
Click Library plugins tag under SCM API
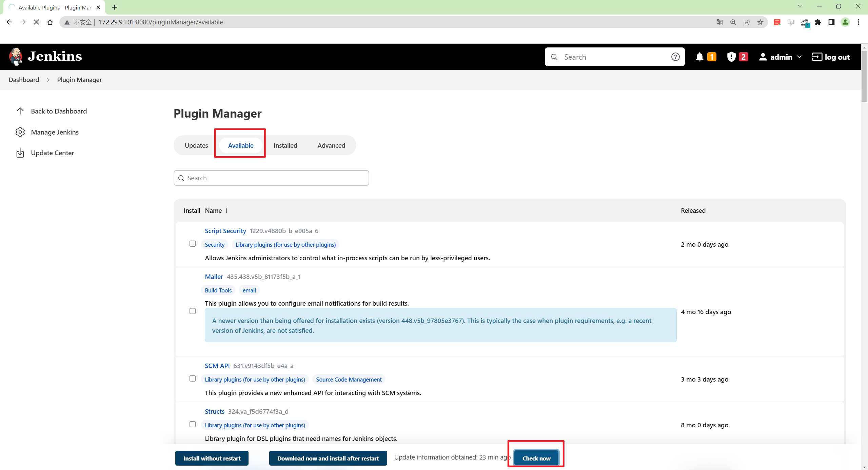click(255, 380)
